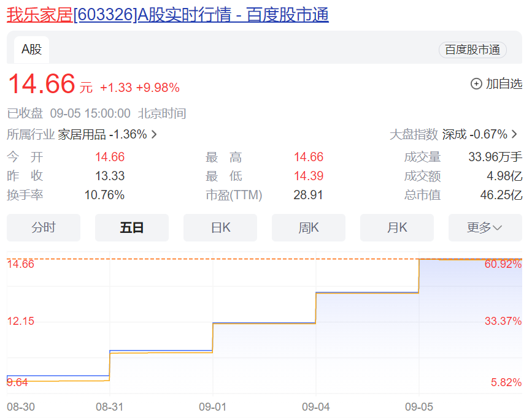Screen dimensions: 532x418
Task: Click the 5.82% chart axis label
Action: click(x=506, y=382)
